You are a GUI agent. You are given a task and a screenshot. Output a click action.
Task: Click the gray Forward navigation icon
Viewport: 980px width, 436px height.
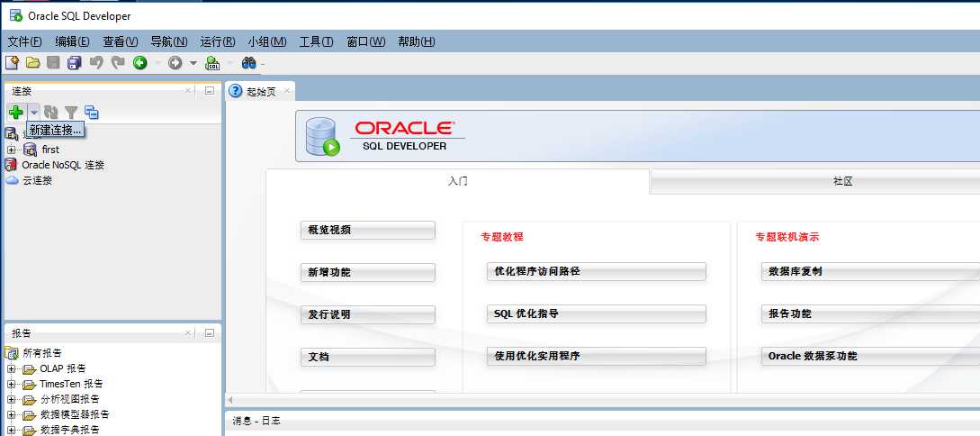tap(175, 62)
